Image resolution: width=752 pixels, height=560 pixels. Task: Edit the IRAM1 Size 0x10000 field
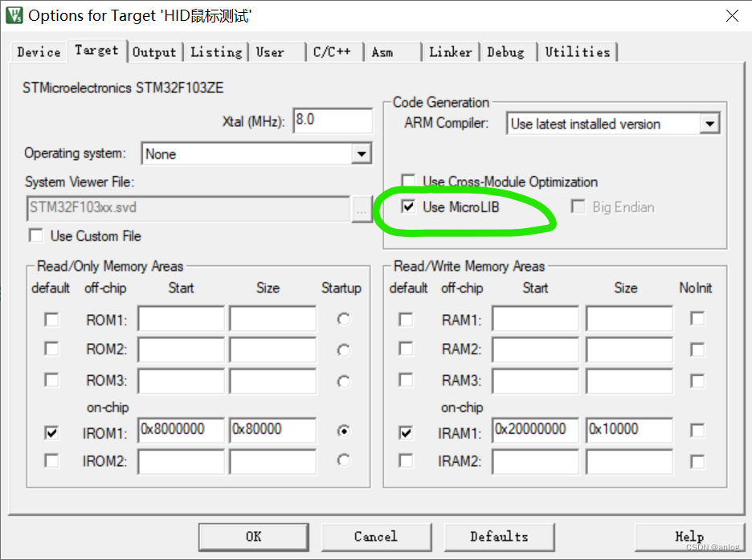click(629, 430)
